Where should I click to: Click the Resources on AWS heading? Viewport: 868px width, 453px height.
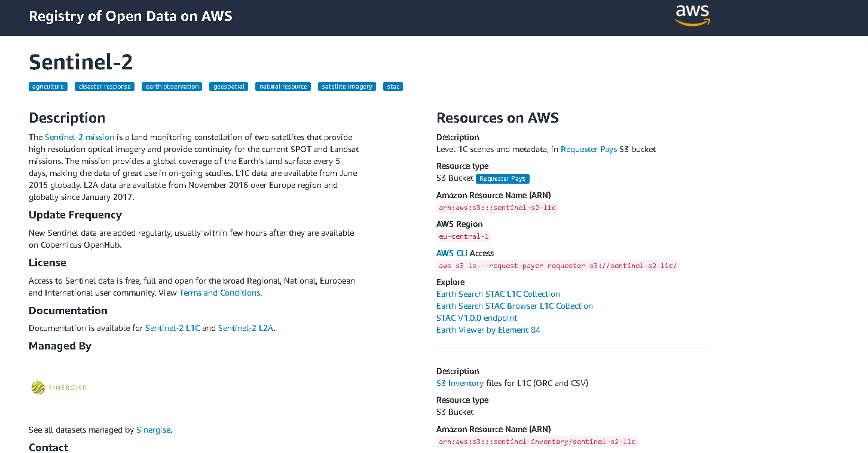(x=497, y=118)
